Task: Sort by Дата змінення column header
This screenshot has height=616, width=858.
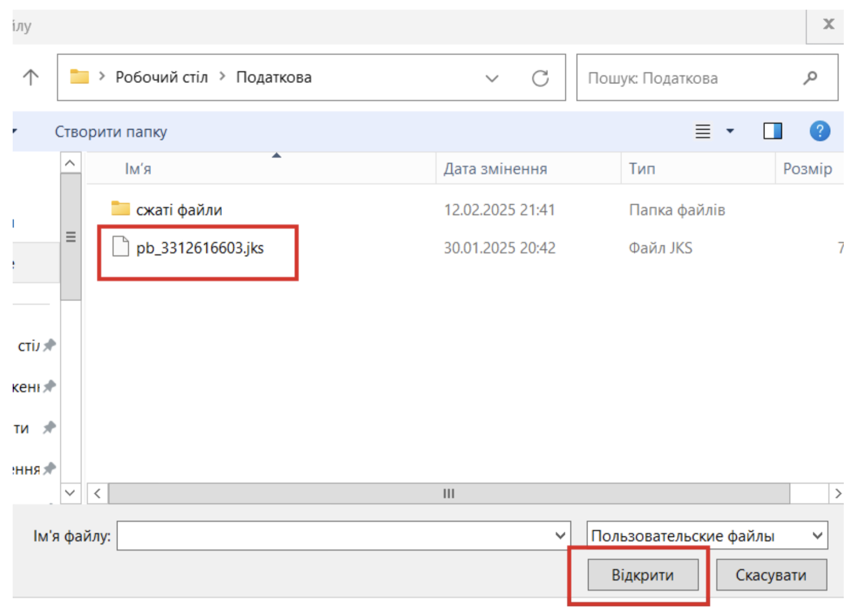Action: point(495,169)
